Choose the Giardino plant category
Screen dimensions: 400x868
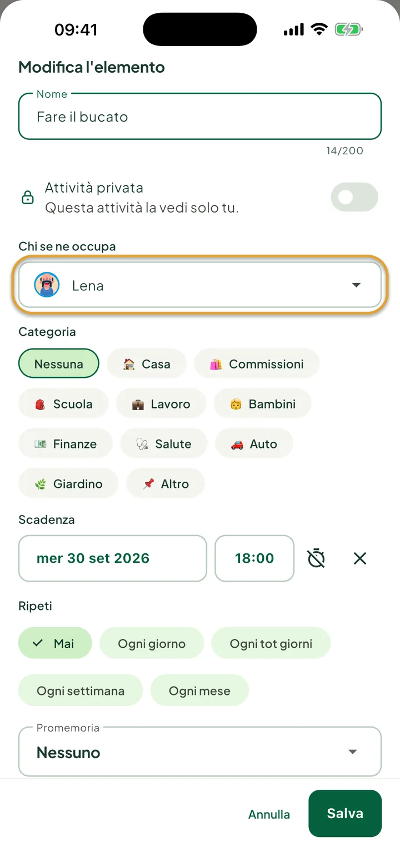pyautogui.click(x=68, y=484)
